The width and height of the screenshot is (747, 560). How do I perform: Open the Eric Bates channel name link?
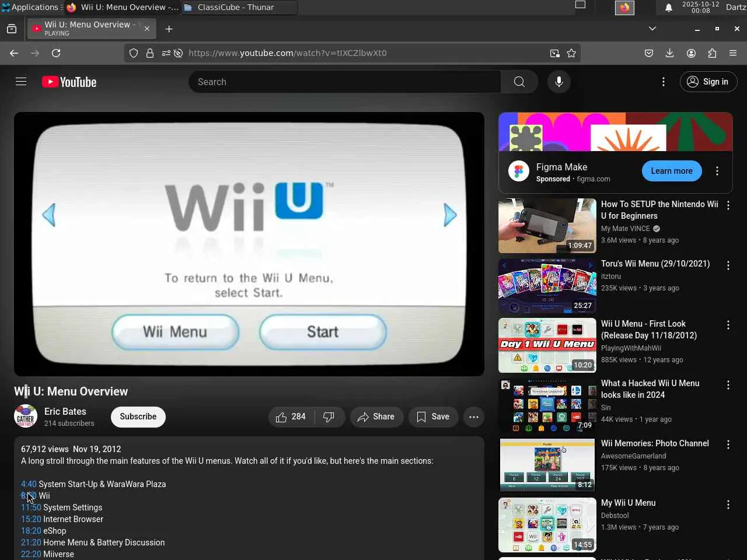click(65, 411)
